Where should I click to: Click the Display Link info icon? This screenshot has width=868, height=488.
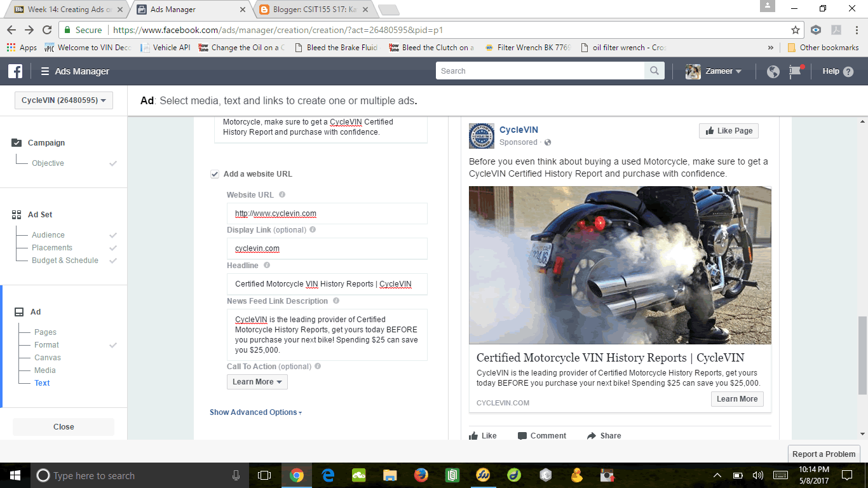[313, 229]
